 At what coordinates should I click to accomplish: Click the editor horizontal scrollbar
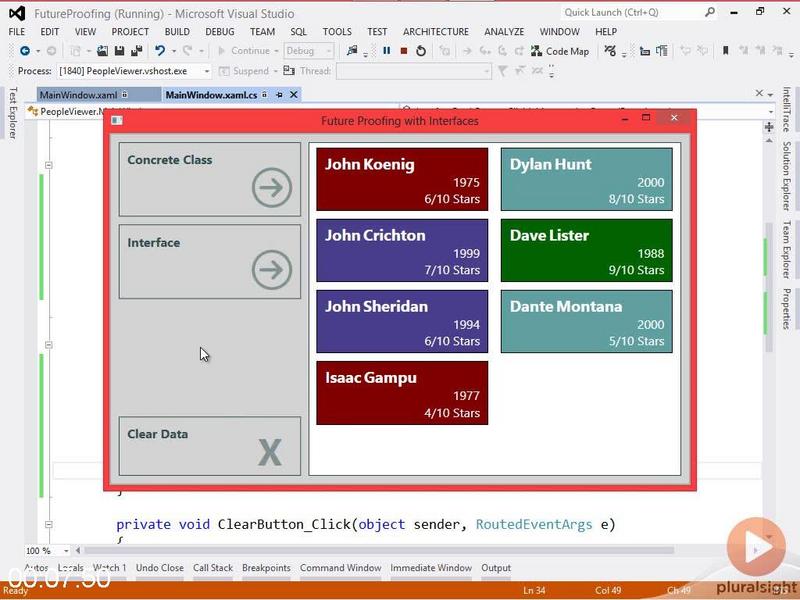tap(379, 551)
